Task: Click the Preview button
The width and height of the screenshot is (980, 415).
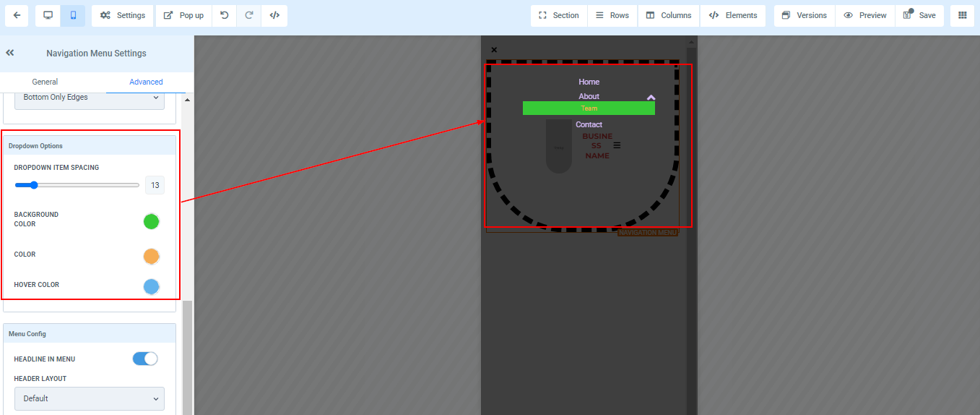Action: tap(865, 15)
